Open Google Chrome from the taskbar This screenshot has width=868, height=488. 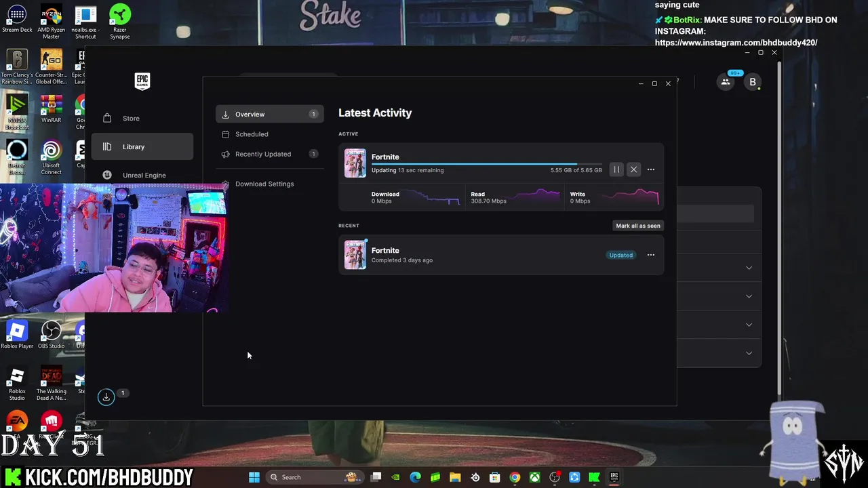tap(515, 477)
